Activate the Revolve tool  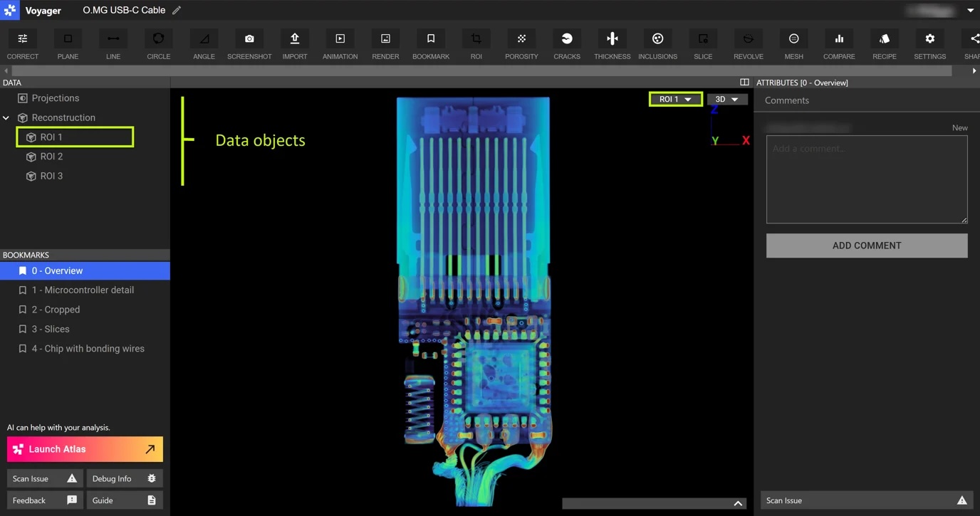[x=748, y=46]
